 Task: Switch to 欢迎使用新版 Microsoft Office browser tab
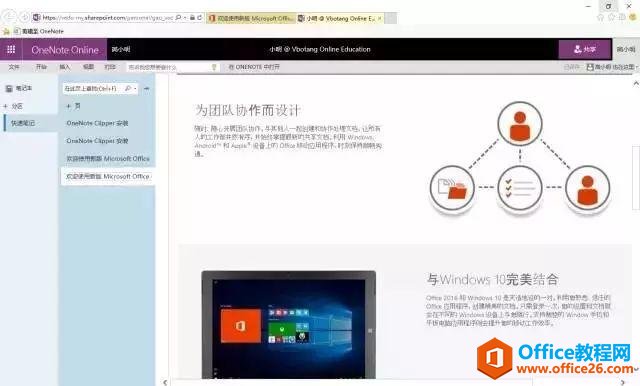[x=251, y=18]
